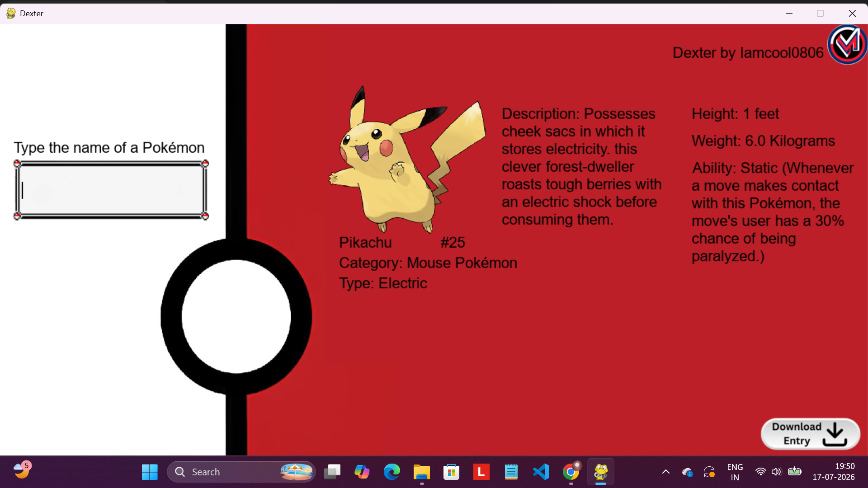Open Task View from the taskbar

tap(332, 472)
